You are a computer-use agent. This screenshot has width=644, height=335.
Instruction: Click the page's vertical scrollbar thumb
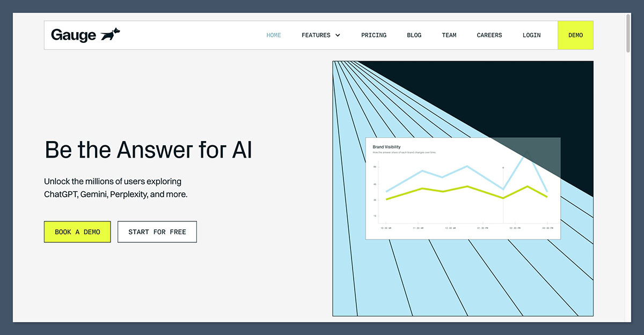pos(628,33)
